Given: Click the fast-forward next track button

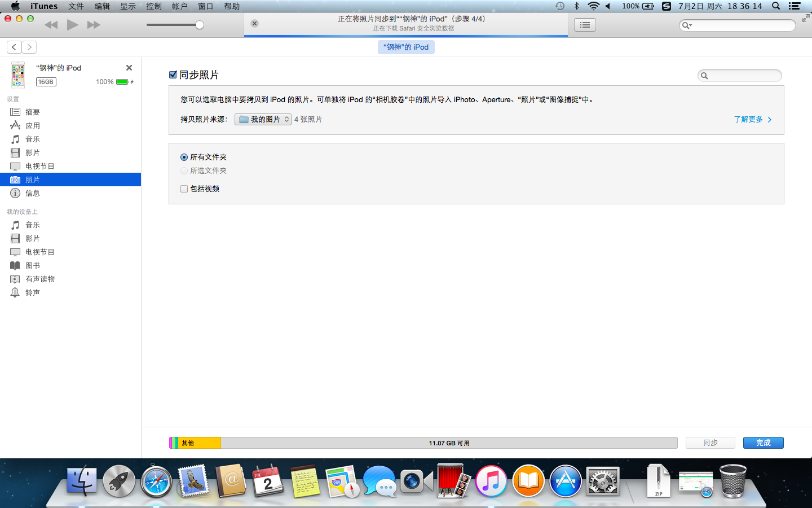Looking at the screenshot, I should coord(94,25).
